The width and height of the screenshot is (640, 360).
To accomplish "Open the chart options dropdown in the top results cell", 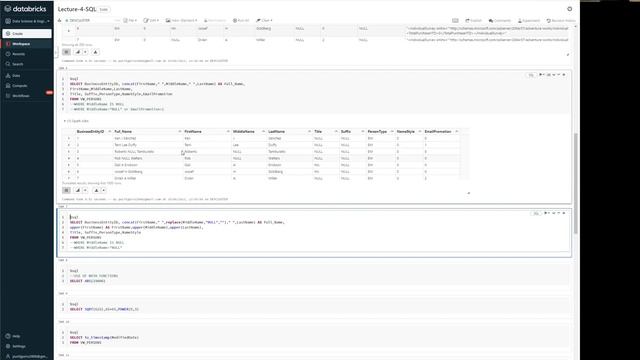I will (85, 52).
